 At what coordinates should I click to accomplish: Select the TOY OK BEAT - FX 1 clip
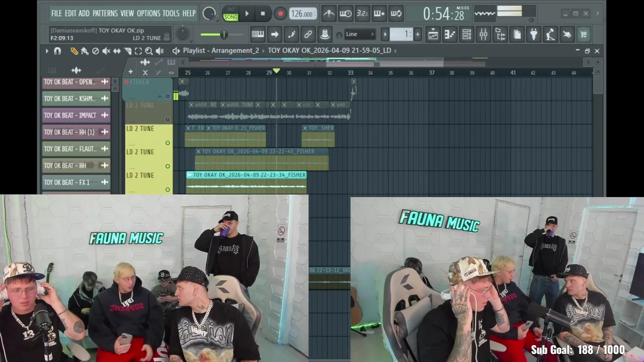(76, 182)
